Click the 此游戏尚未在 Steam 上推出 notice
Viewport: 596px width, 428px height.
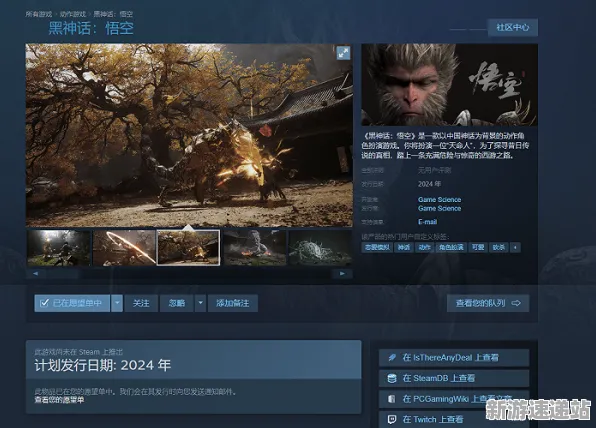tap(79, 352)
